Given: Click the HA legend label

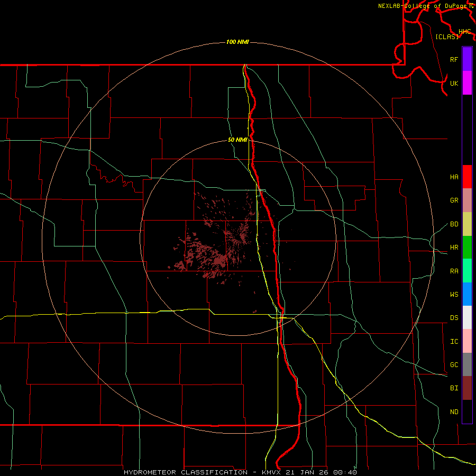Looking at the screenshot, I should [454, 177].
